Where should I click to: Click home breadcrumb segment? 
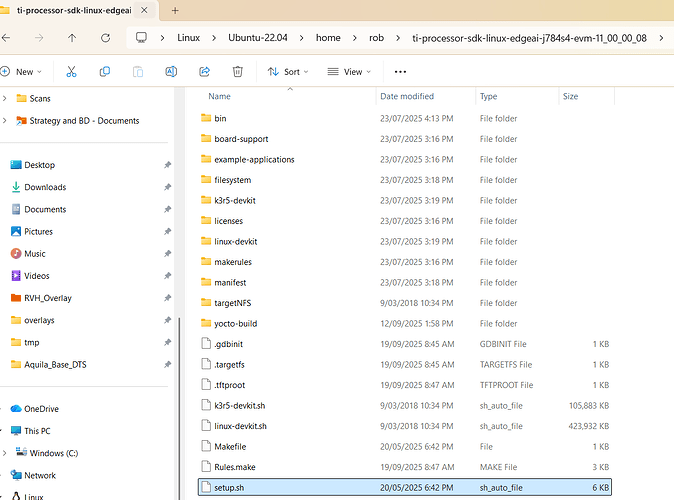point(328,38)
